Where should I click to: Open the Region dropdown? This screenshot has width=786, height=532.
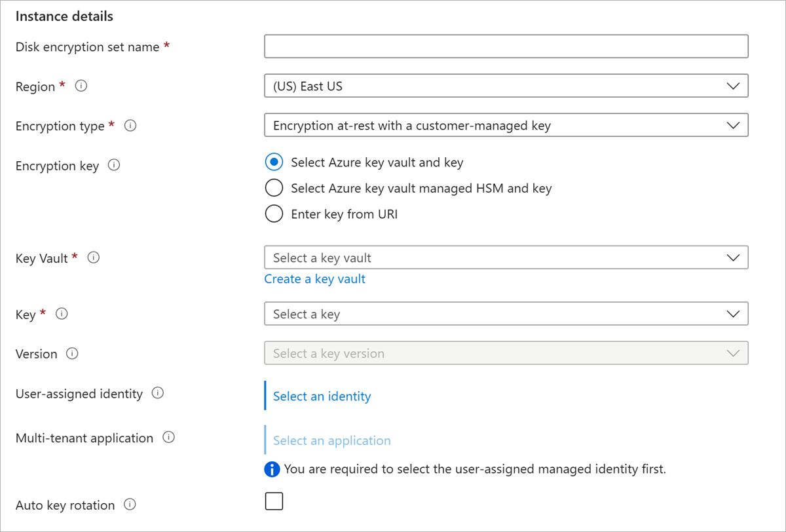(506, 86)
